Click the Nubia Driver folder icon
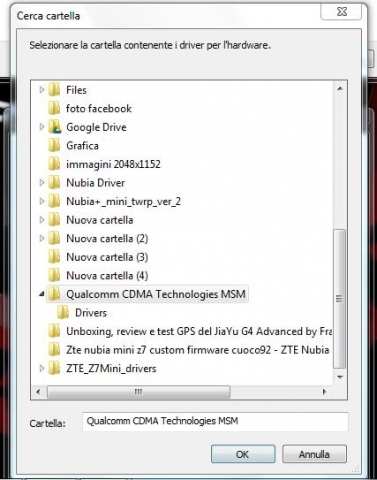Viewport: 377px width, 480px height. point(54,183)
